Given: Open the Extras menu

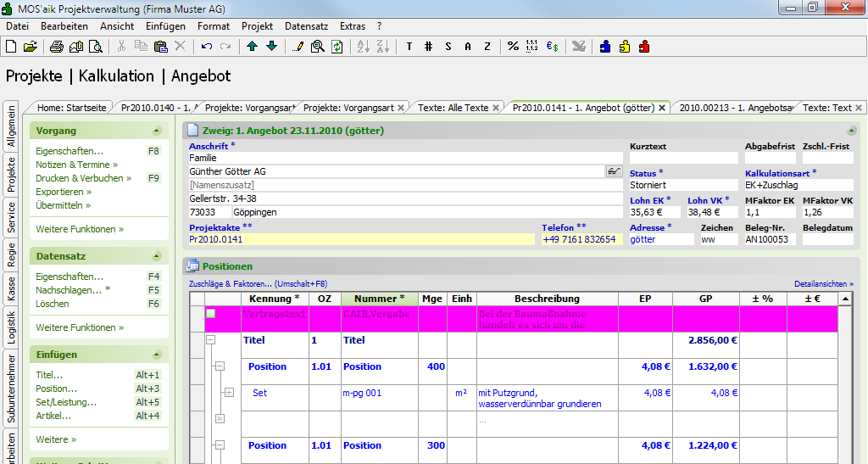Looking at the screenshot, I should point(352,26).
